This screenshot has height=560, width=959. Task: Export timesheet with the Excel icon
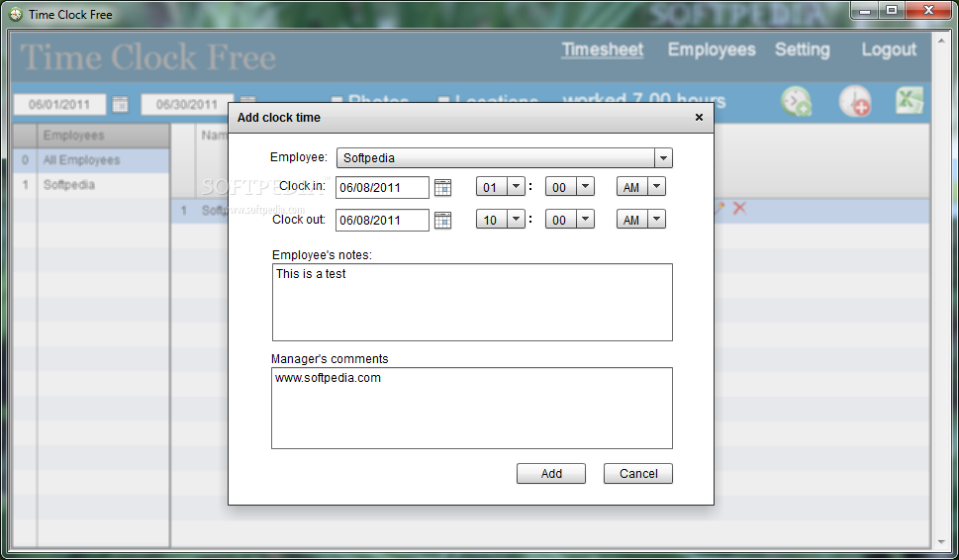[910, 101]
